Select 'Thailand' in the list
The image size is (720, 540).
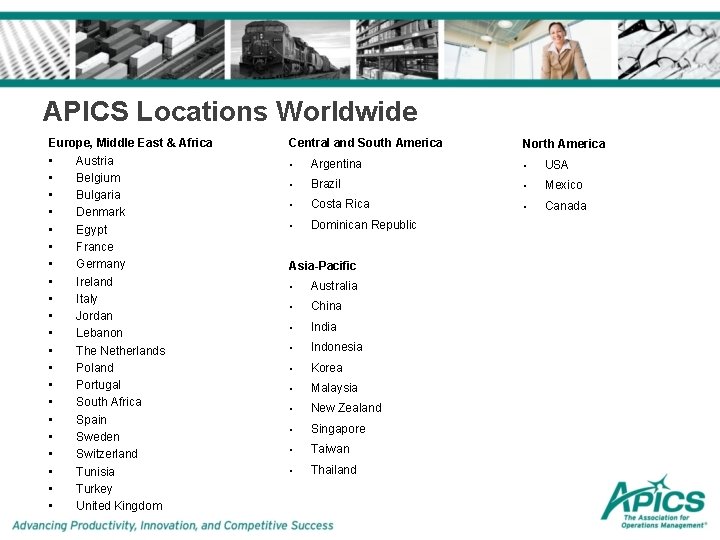[x=334, y=470]
